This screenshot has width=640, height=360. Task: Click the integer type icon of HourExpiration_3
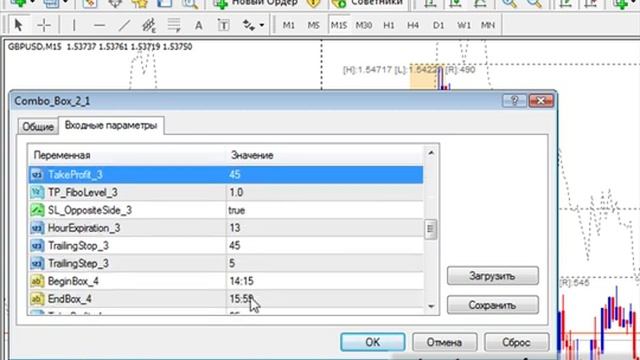[37, 228]
